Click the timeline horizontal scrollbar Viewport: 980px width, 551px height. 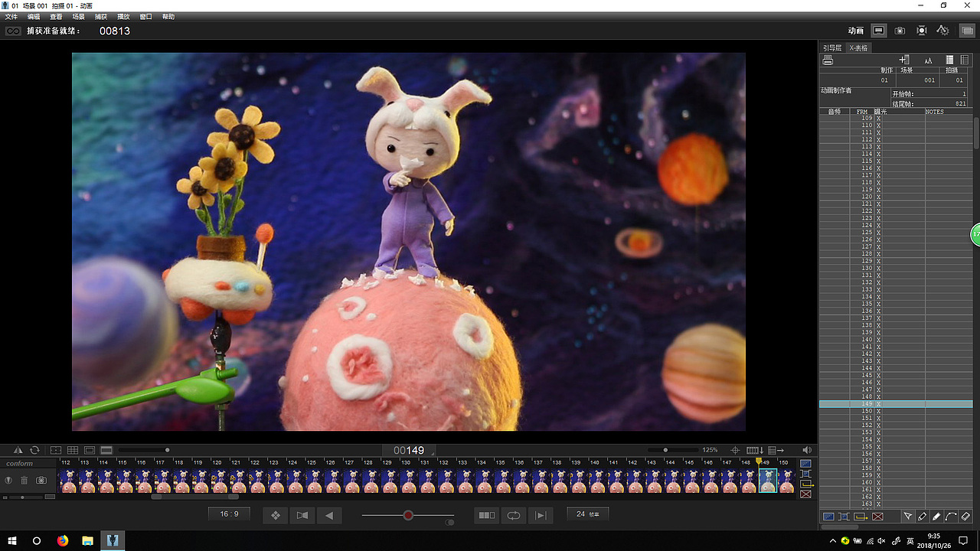[x=194, y=497]
